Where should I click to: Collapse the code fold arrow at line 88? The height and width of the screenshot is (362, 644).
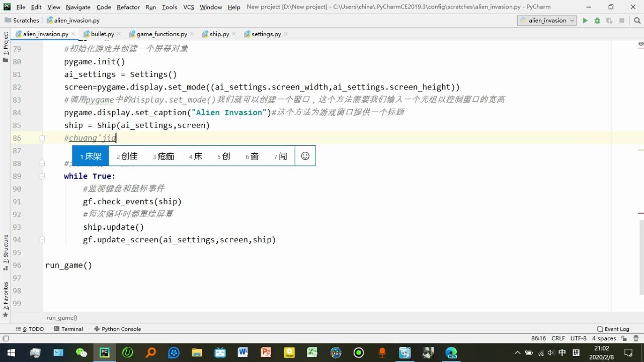tap(42, 163)
